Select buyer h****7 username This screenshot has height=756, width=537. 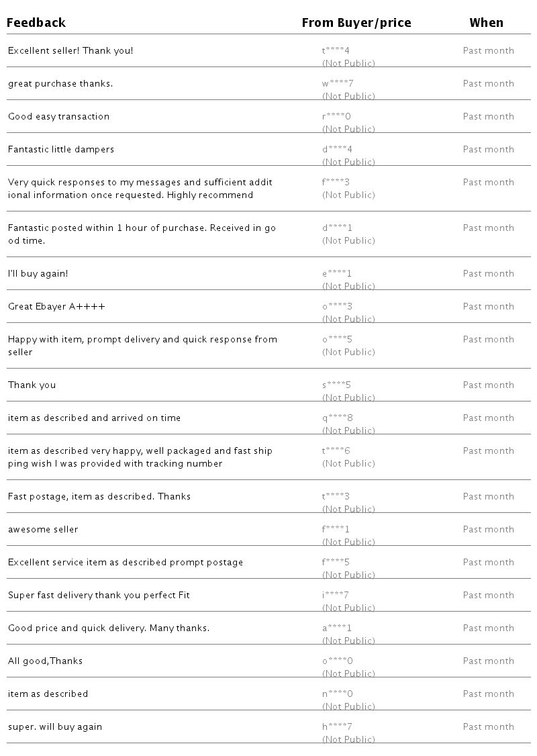pyautogui.click(x=337, y=727)
